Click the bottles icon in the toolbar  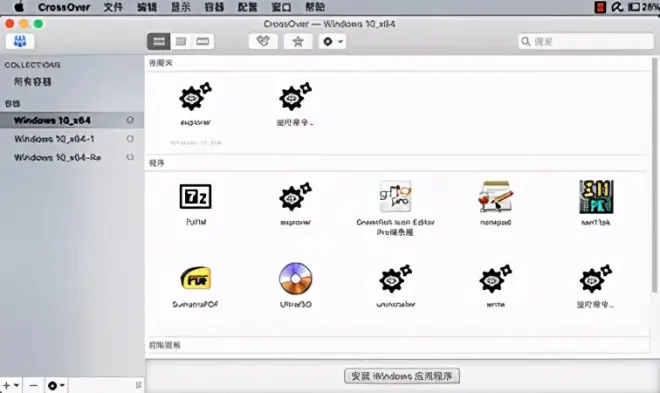pos(20,41)
